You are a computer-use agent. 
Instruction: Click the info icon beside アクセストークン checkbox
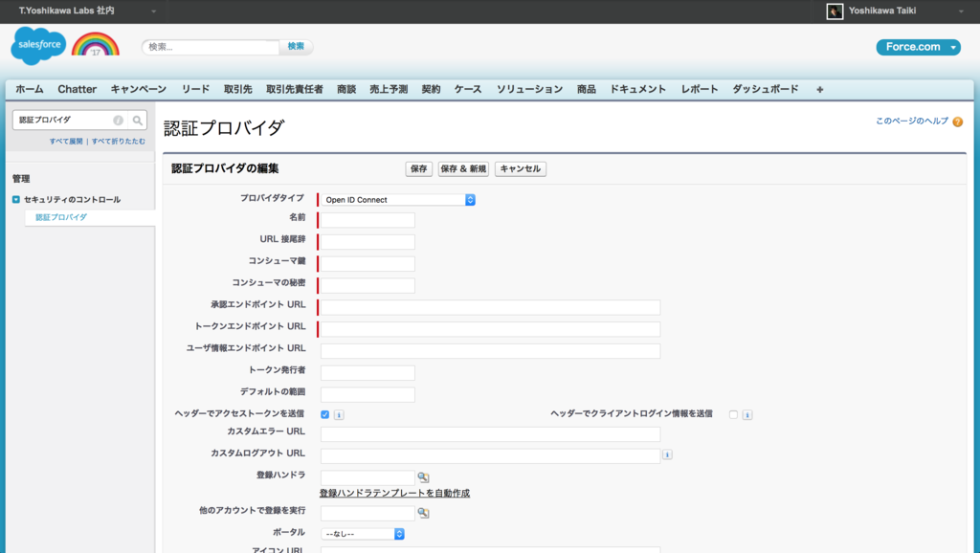338,414
